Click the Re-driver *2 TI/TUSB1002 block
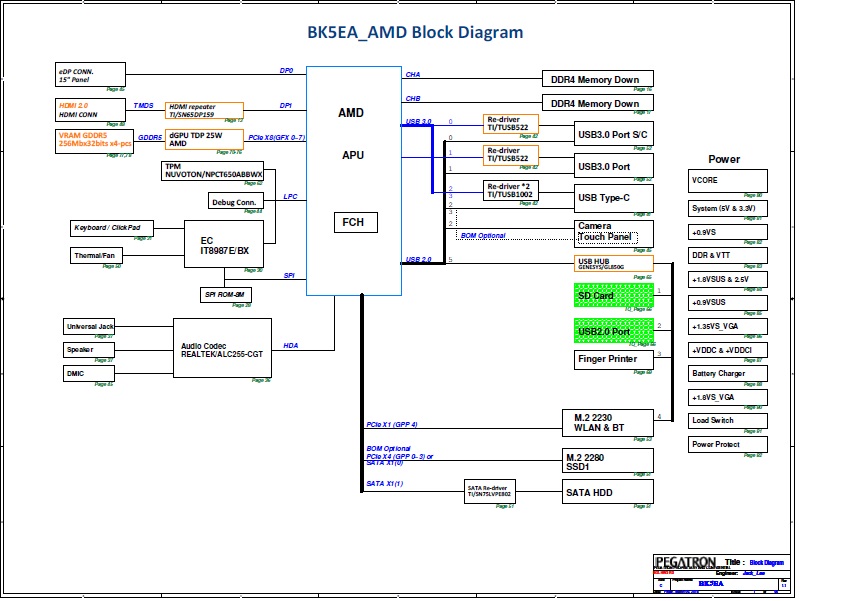Viewport: 851px width, 601px height. click(511, 191)
